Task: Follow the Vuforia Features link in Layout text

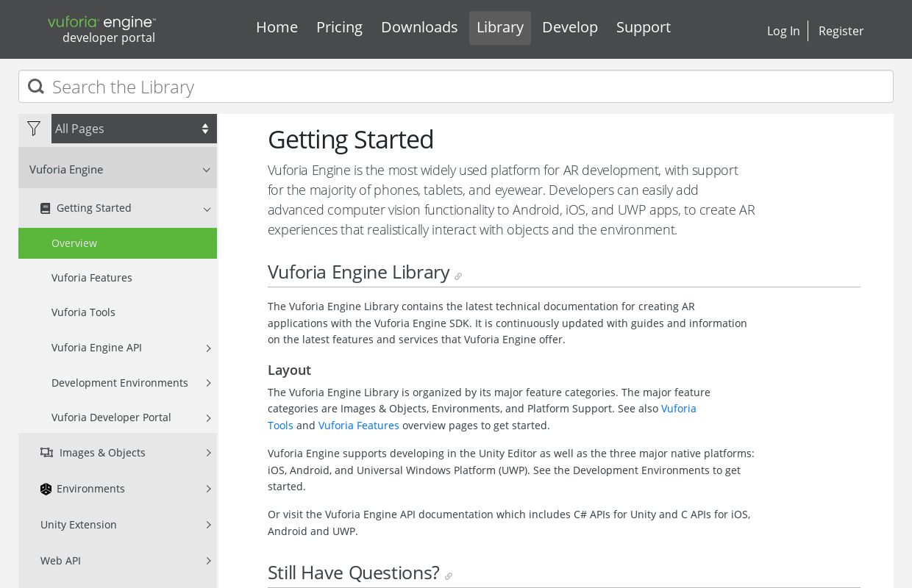Action: [359, 426]
